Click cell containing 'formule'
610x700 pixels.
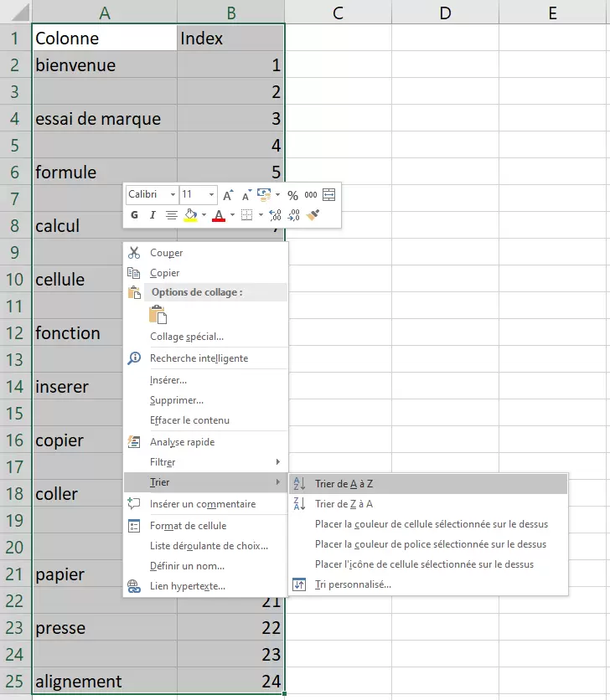click(x=105, y=172)
